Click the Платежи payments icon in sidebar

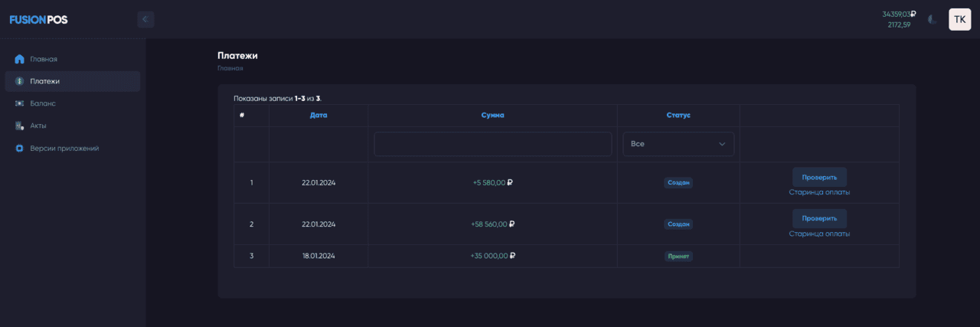tap(20, 81)
